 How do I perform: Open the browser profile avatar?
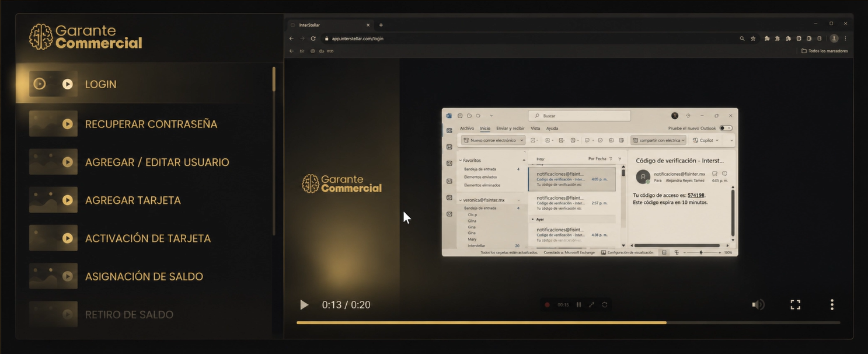click(834, 39)
